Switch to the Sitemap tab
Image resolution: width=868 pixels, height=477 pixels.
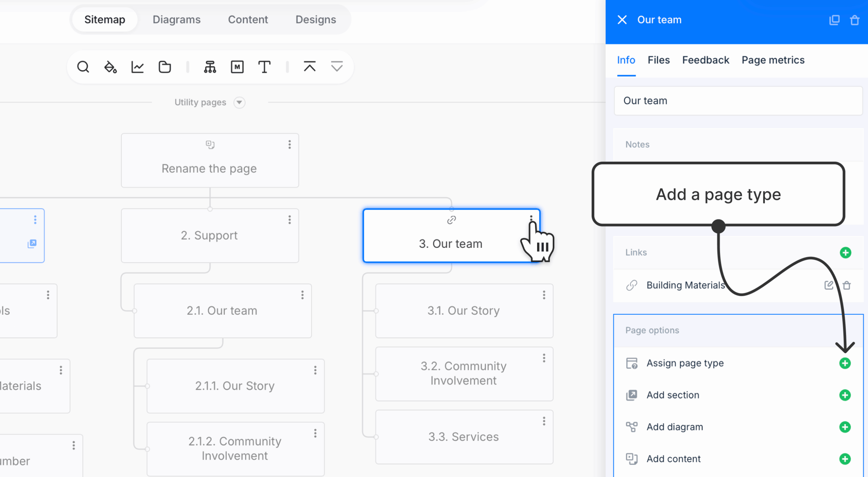(x=105, y=20)
